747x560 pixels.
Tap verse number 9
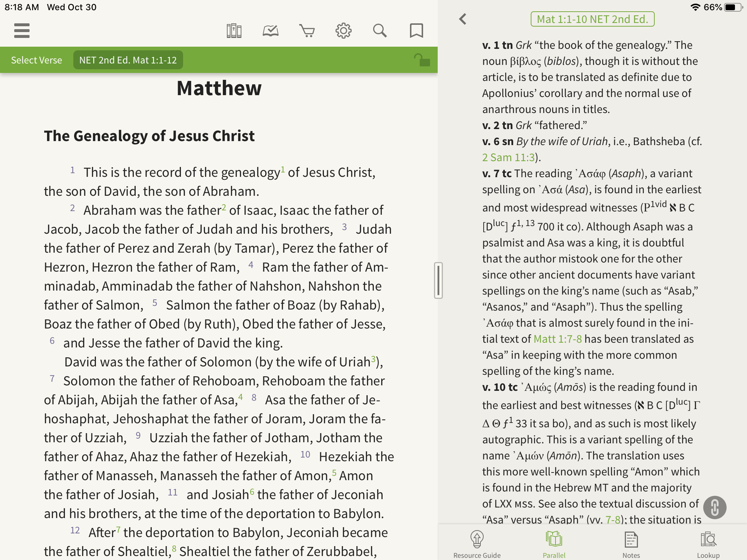tap(138, 435)
